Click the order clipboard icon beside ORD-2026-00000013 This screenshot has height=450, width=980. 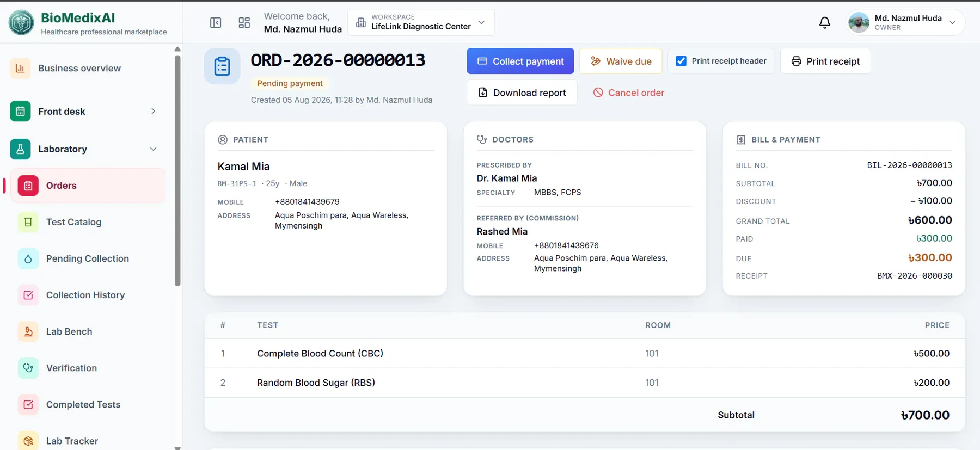pyautogui.click(x=222, y=66)
